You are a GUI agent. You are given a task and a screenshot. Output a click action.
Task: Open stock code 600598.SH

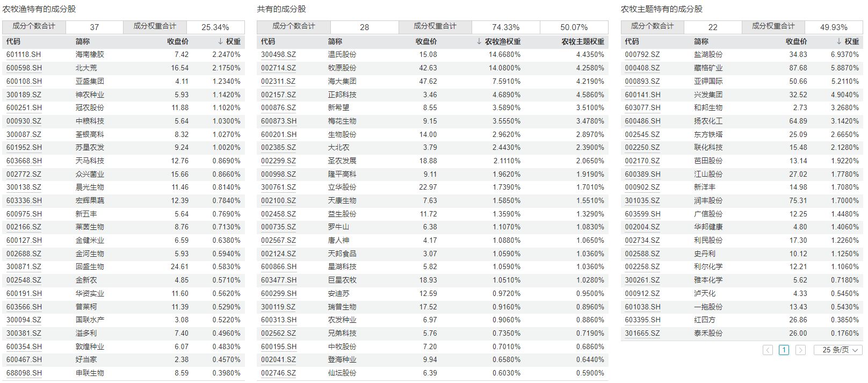click(x=24, y=68)
